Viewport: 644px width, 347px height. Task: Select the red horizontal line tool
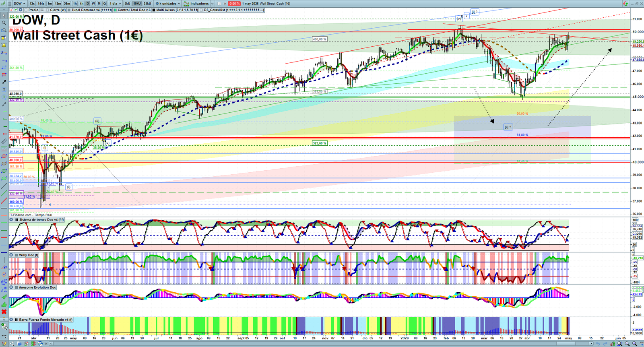pos(4,134)
